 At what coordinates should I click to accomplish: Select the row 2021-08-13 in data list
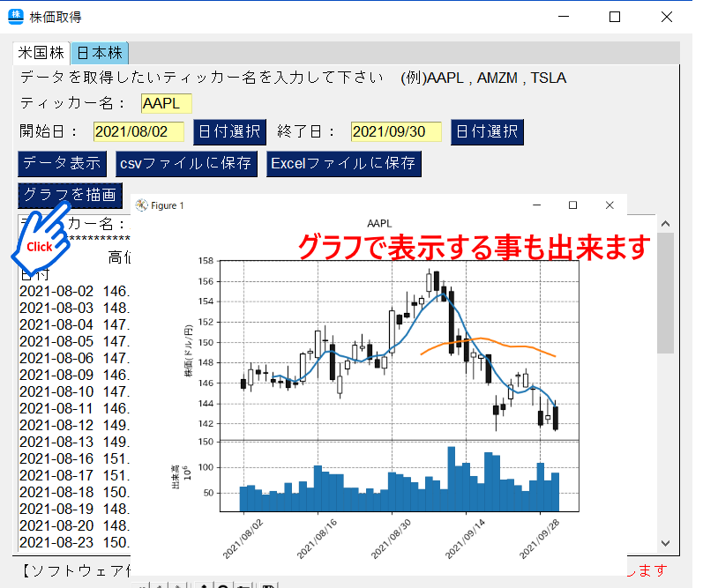[74, 443]
